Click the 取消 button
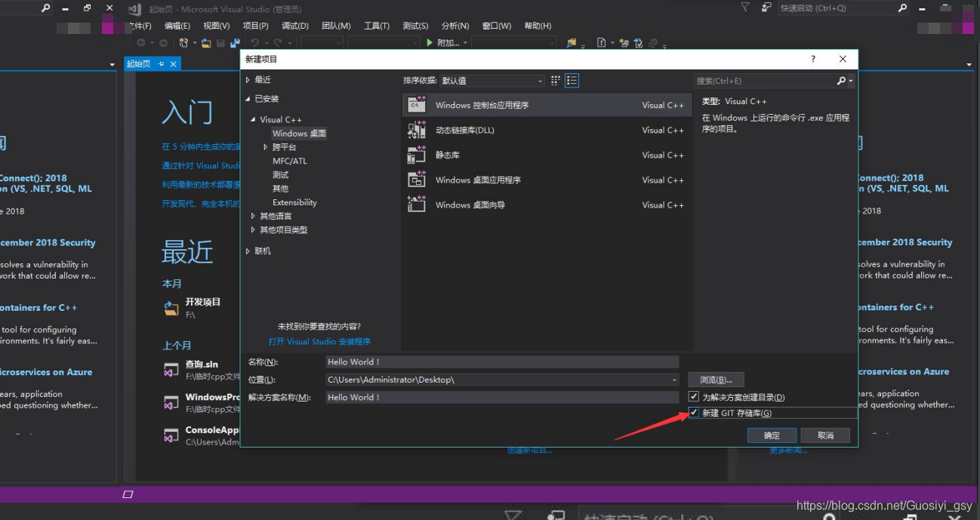This screenshot has width=980, height=520. click(826, 435)
